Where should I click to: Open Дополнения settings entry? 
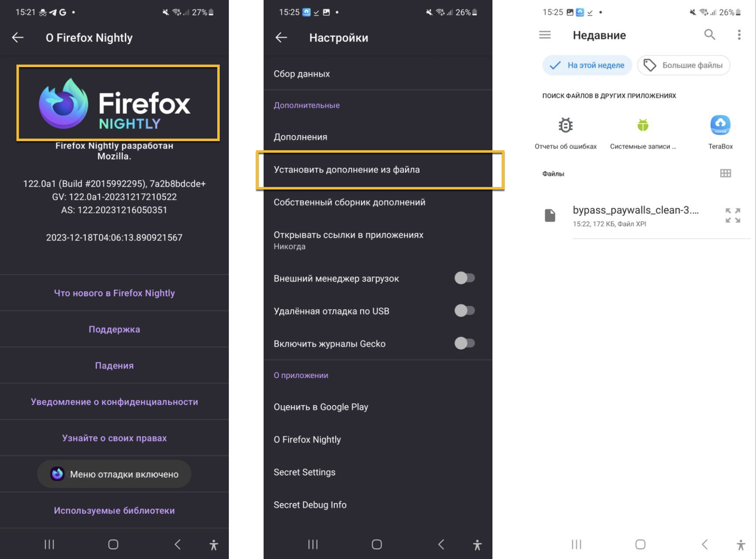click(378, 137)
